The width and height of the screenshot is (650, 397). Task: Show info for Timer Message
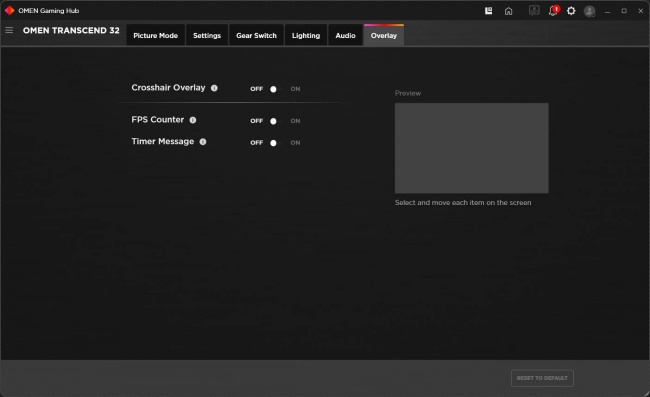coord(203,142)
